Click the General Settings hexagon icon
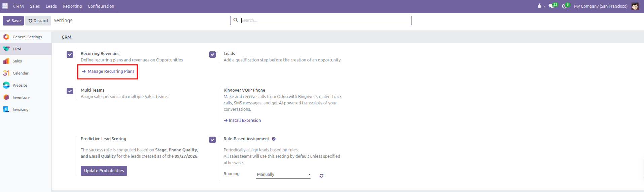 (6, 37)
